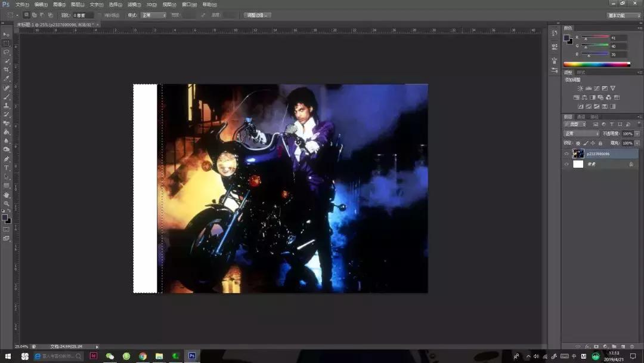Toggle visibility of the 背景 layer
Screen dimensions: 644x363
tap(566, 164)
